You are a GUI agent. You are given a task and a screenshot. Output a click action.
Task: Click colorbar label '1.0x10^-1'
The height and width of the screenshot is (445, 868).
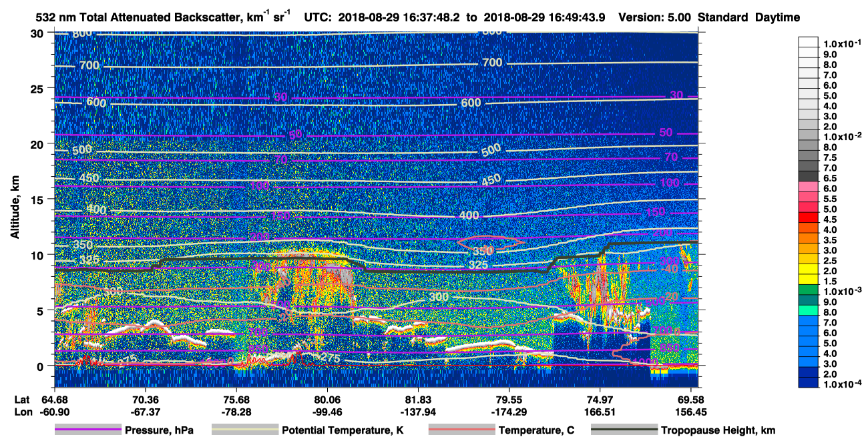tap(843, 43)
